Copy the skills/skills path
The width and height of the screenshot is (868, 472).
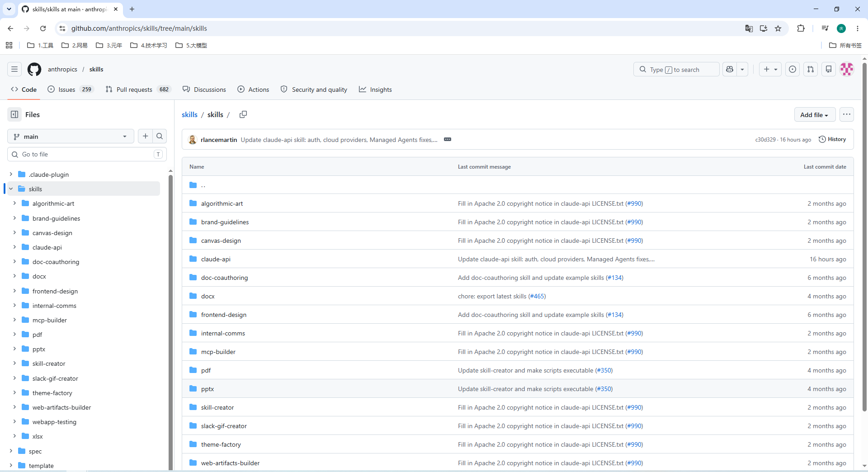coord(243,114)
